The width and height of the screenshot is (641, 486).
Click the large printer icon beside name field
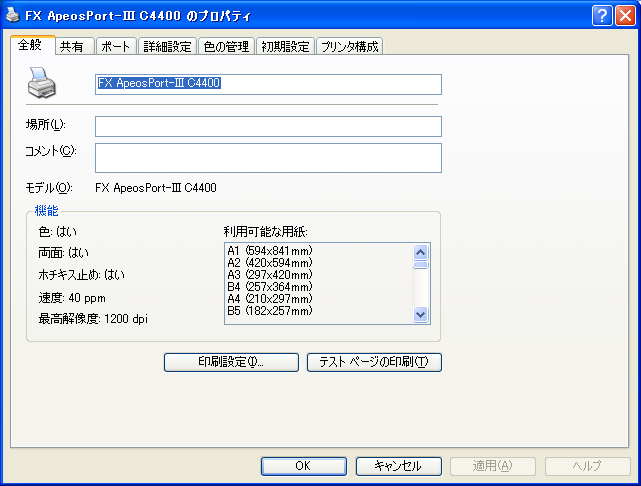[x=41, y=83]
